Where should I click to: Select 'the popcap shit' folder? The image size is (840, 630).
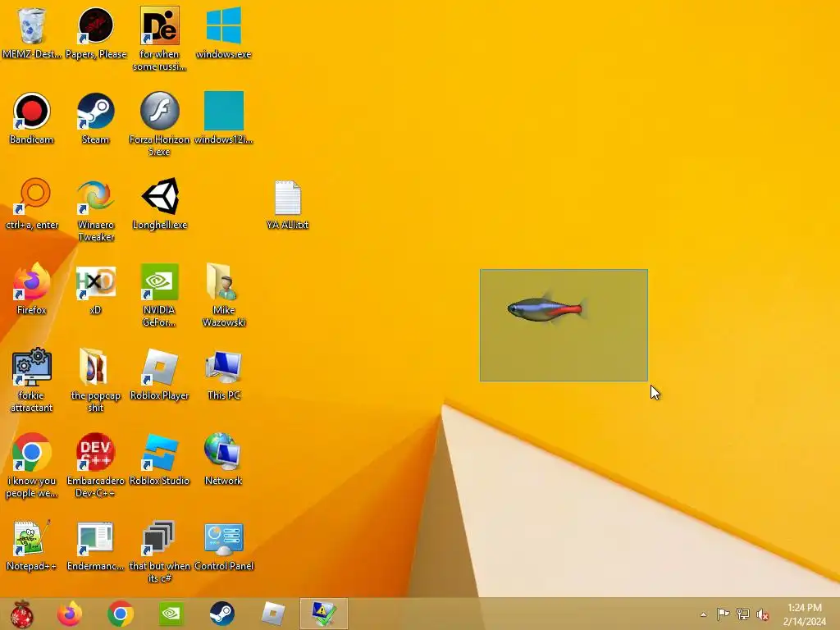(95, 380)
